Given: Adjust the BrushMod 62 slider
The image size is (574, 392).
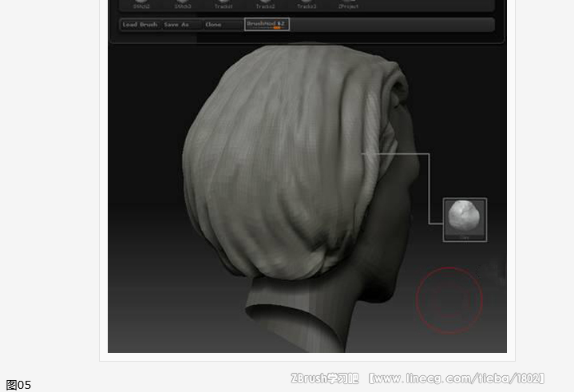Looking at the screenshot, I should (x=267, y=24).
